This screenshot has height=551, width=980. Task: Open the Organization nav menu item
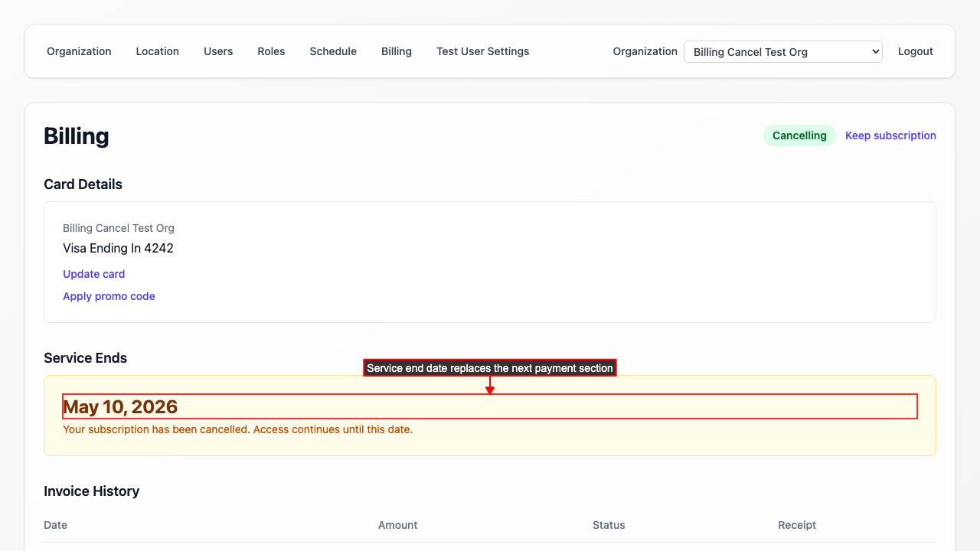(79, 51)
